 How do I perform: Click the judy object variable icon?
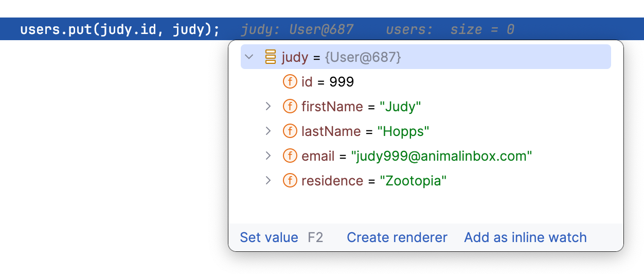[271, 57]
